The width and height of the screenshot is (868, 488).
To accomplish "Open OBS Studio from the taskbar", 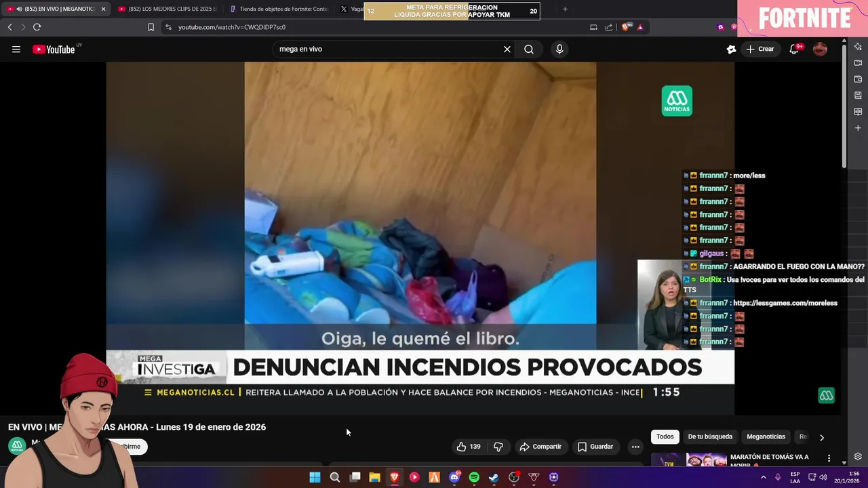I will point(514,477).
